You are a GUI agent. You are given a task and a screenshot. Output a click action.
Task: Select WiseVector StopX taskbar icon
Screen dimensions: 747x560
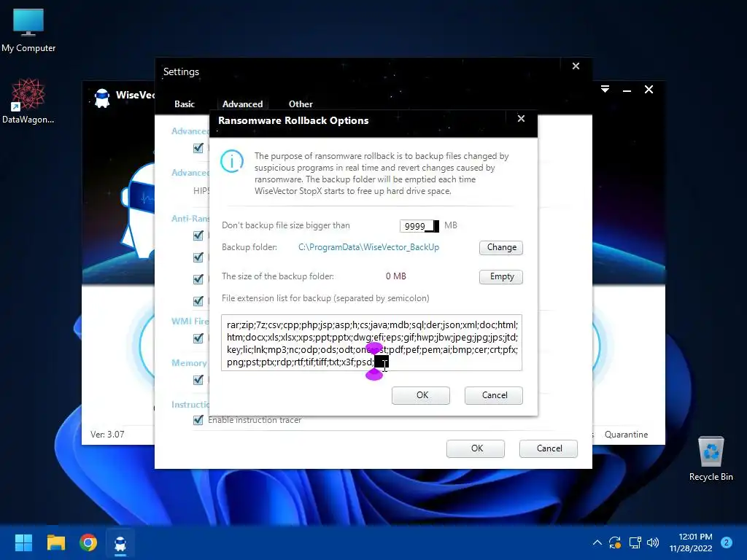pyautogui.click(x=120, y=542)
